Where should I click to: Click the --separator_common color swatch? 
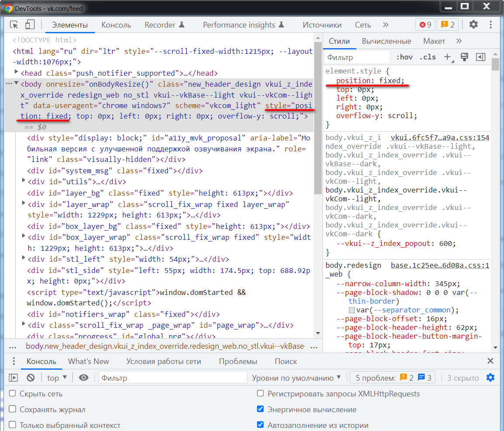click(352, 310)
